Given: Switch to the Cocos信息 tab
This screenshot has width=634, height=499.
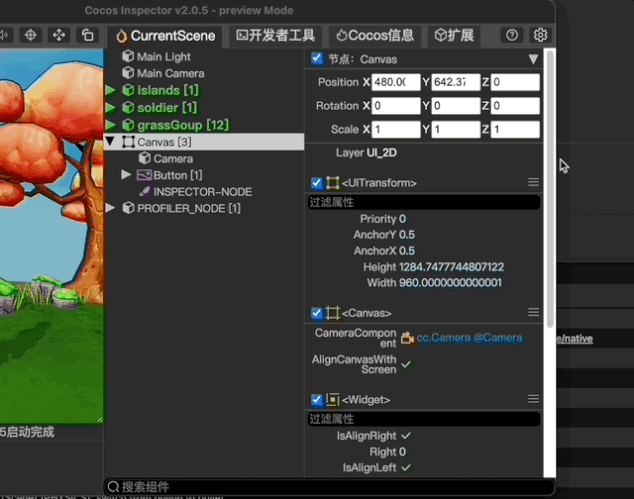Looking at the screenshot, I should tap(375, 36).
